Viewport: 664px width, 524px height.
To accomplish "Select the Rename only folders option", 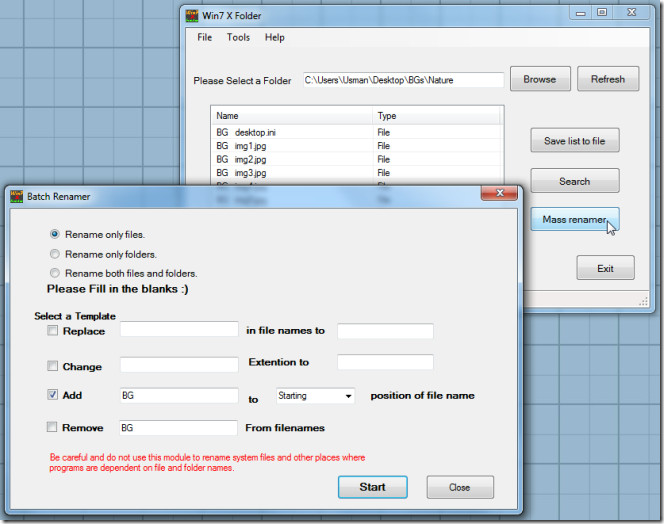I will tap(55, 254).
